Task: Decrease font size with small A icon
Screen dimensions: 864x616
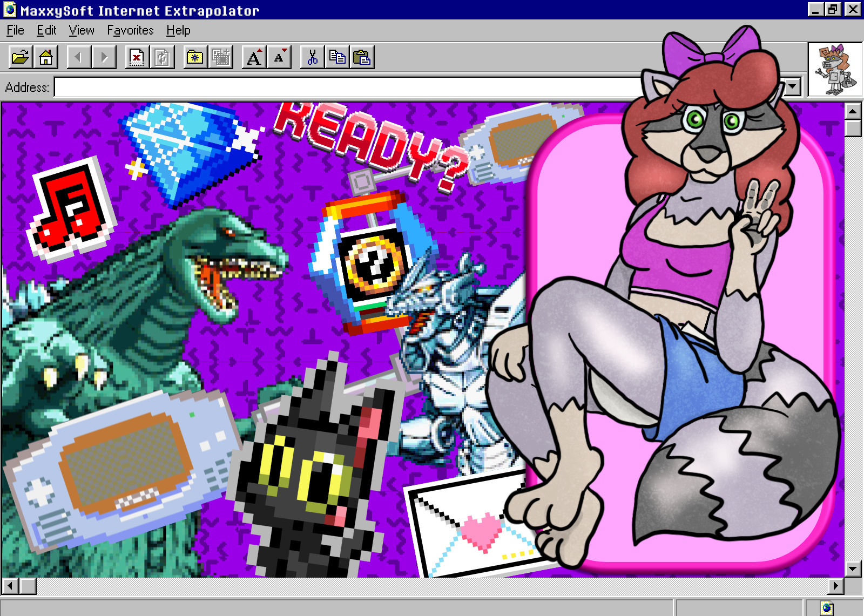Action: [x=279, y=57]
